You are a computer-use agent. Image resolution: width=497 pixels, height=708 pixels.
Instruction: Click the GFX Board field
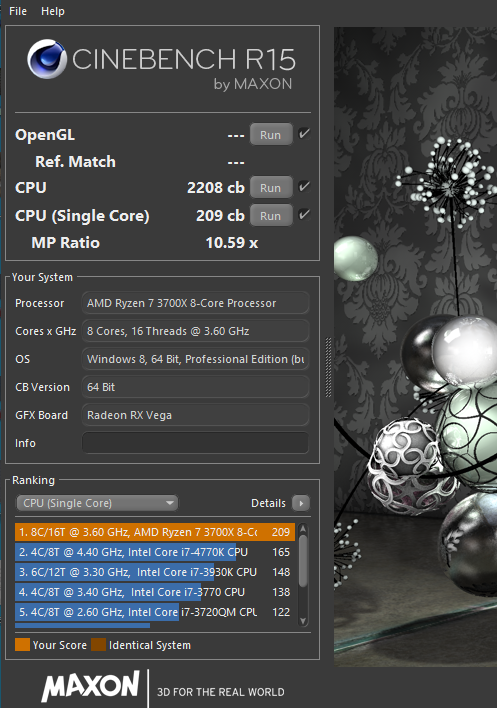pyautogui.click(x=195, y=415)
